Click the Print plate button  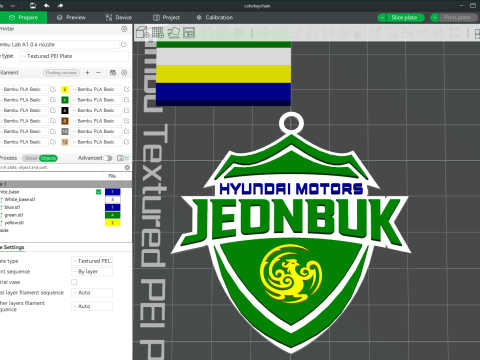pos(458,18)
